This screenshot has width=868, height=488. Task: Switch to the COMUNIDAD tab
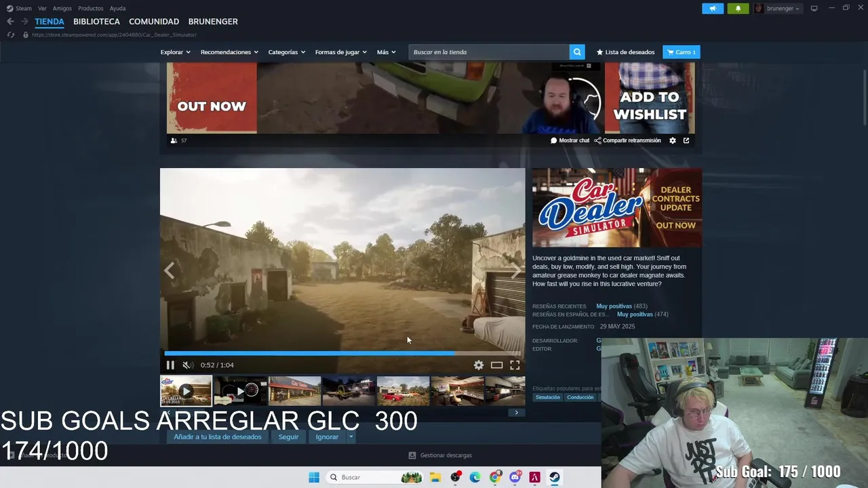coord(154,22)
